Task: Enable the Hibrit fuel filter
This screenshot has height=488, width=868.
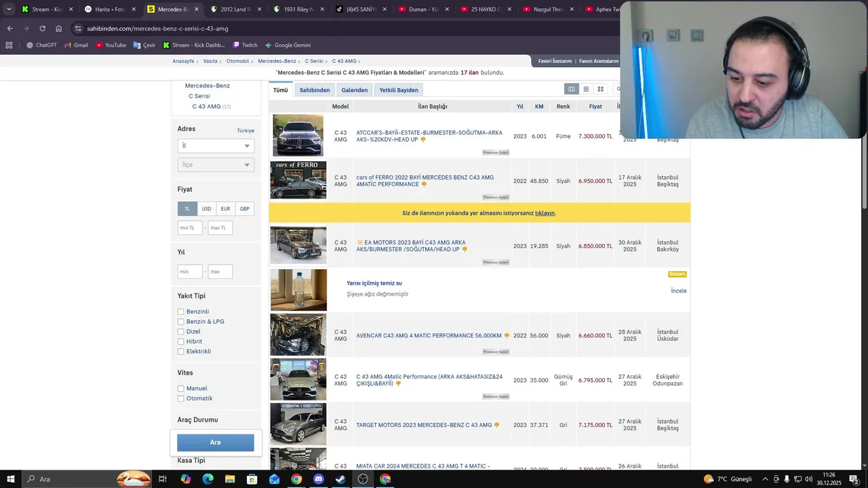Action: pos(181,342)
